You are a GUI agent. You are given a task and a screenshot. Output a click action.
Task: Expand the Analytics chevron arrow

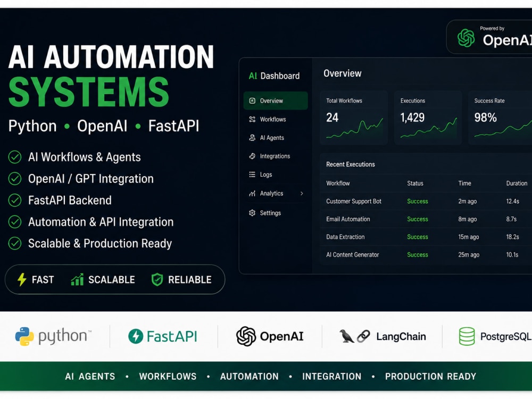pos(302,194)
